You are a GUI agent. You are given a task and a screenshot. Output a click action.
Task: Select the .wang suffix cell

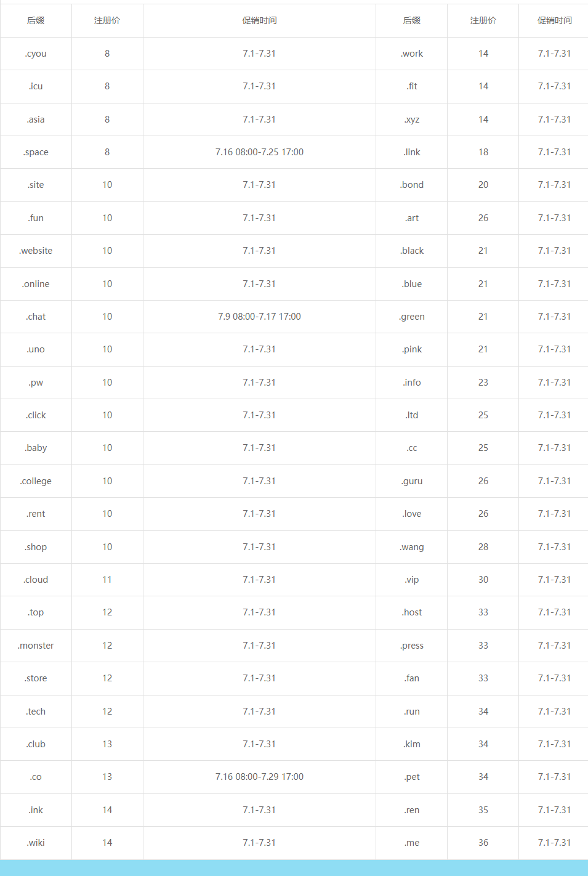[x=412, y=547]
